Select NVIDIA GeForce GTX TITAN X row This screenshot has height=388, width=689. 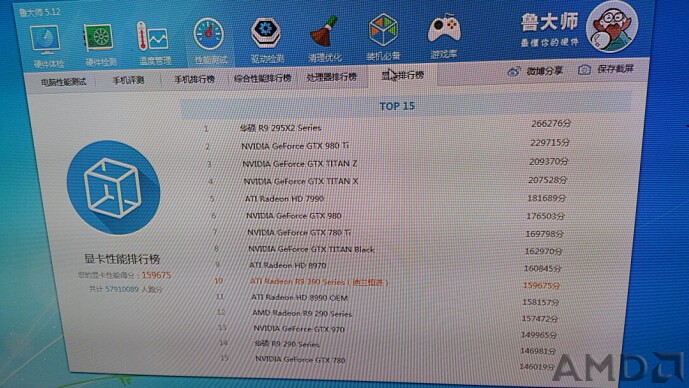click(301, 181)
